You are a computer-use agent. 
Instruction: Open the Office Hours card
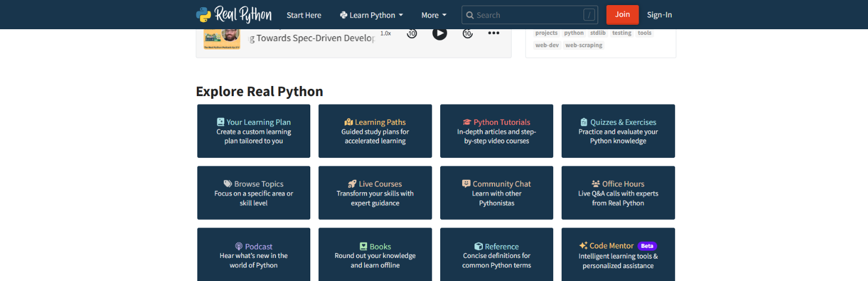[x=618, y=193]
